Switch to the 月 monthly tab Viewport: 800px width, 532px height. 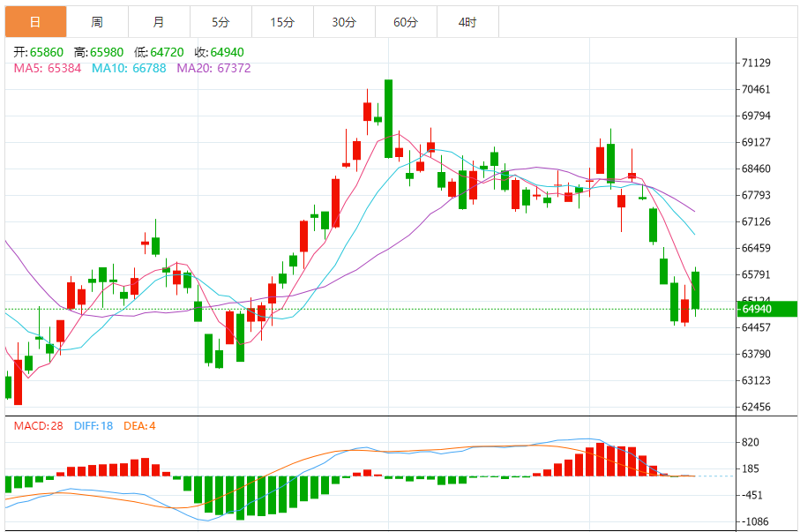[x=159, y=22]
